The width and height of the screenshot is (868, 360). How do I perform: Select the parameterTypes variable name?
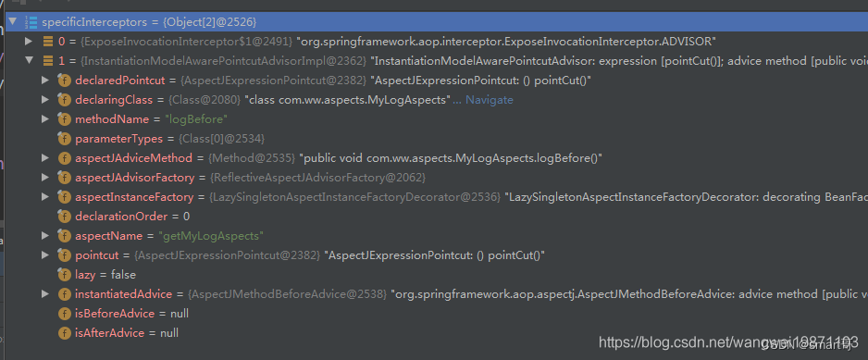119,139
